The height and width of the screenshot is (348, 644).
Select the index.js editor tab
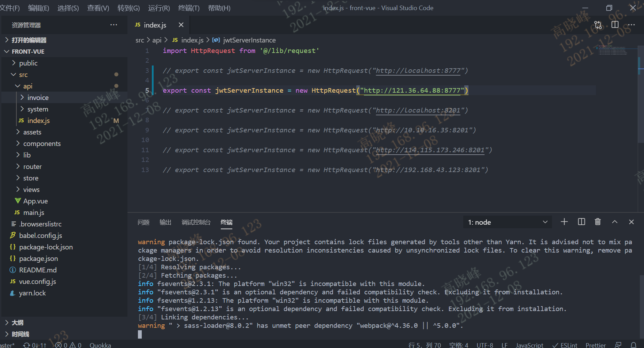[155, 25]
